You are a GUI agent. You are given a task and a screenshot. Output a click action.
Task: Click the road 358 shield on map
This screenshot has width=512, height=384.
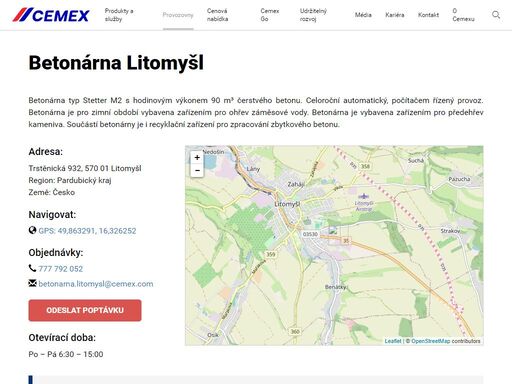point(365,166)
